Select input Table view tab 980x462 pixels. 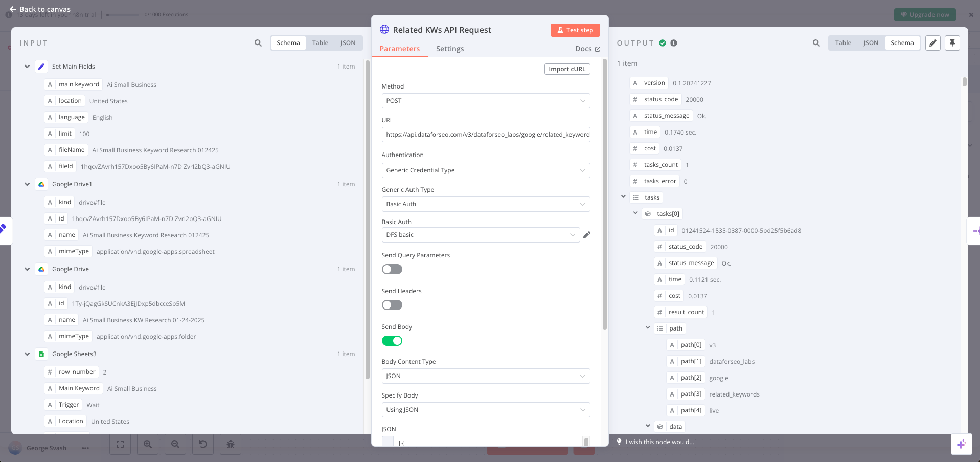tap(320, 43)
